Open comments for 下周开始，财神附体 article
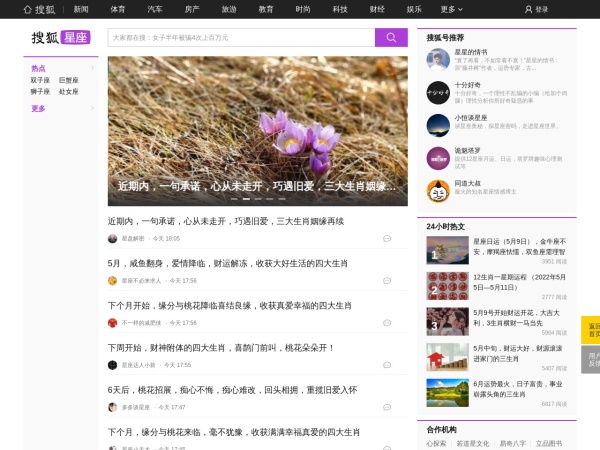Image resolution: width=600 pixels, height=450 pixels. click(387, 365)
